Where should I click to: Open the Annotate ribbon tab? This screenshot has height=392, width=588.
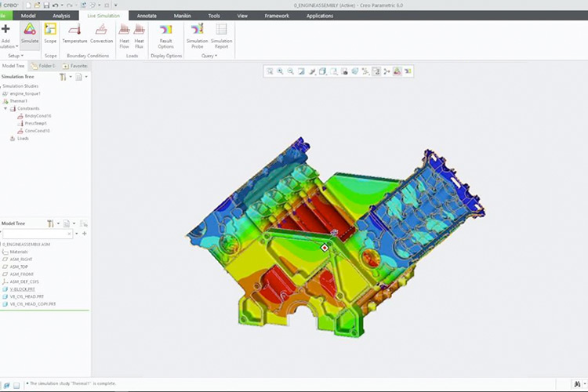coord(146,15)
